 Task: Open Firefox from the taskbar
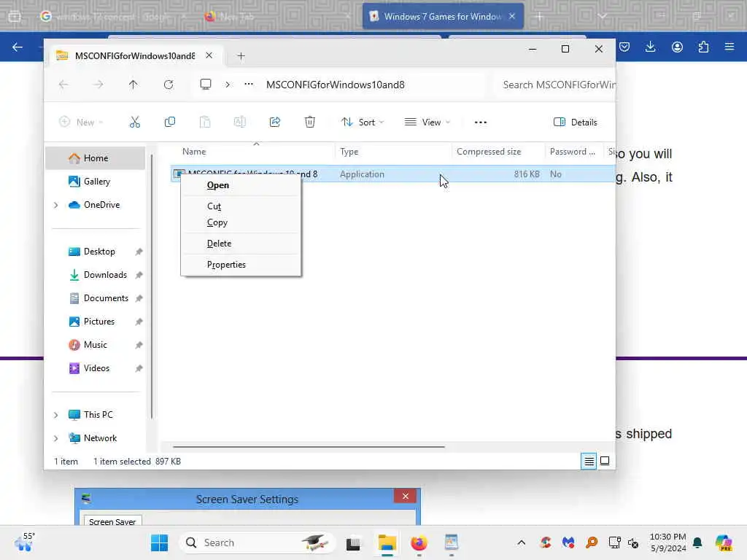(x=419, y=542)
